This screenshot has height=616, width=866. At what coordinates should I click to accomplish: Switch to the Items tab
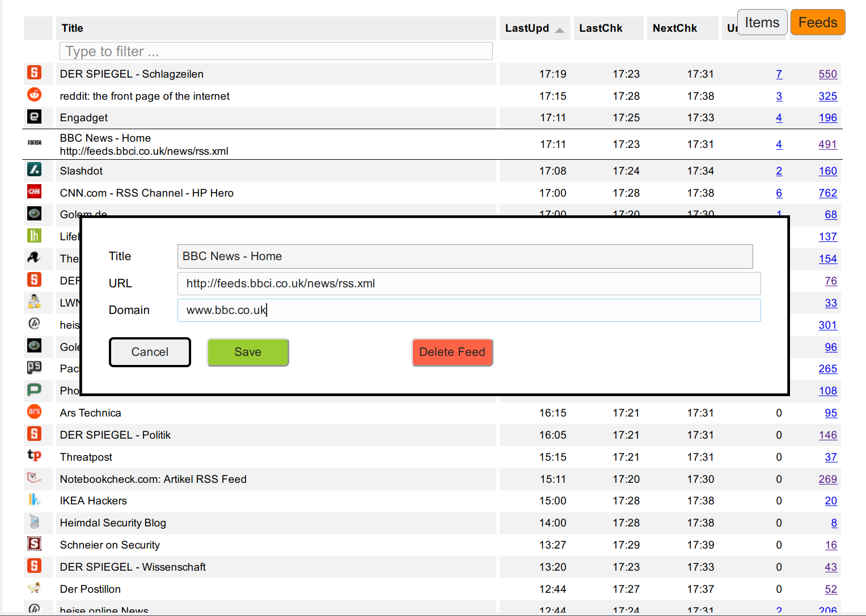tap(762, 22)
